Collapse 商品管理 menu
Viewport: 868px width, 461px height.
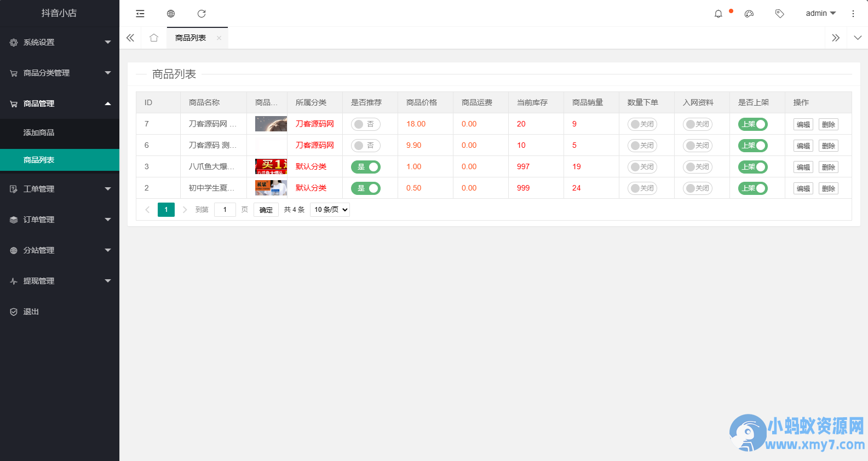[60, 103]
